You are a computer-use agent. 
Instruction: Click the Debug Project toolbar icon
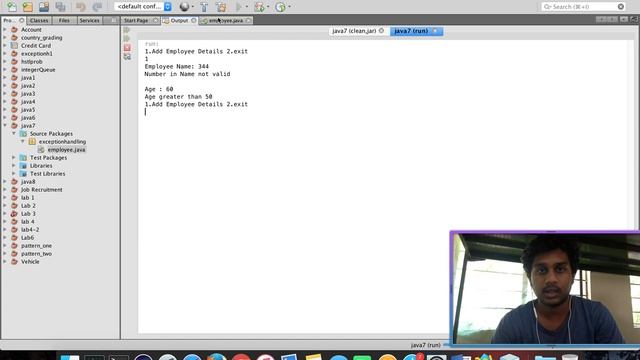(x=259, y=7)
